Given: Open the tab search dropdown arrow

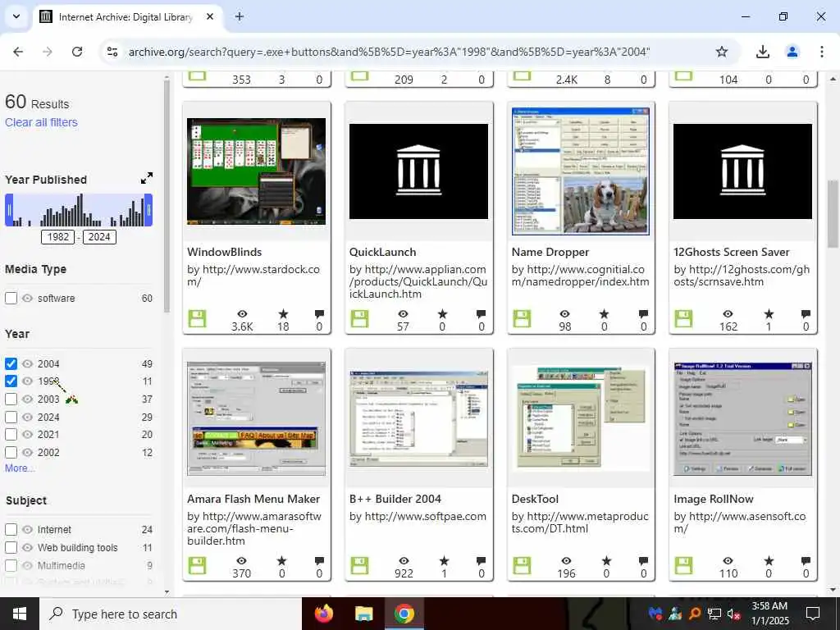Looking at the screenshot, I should click(16, 16).
